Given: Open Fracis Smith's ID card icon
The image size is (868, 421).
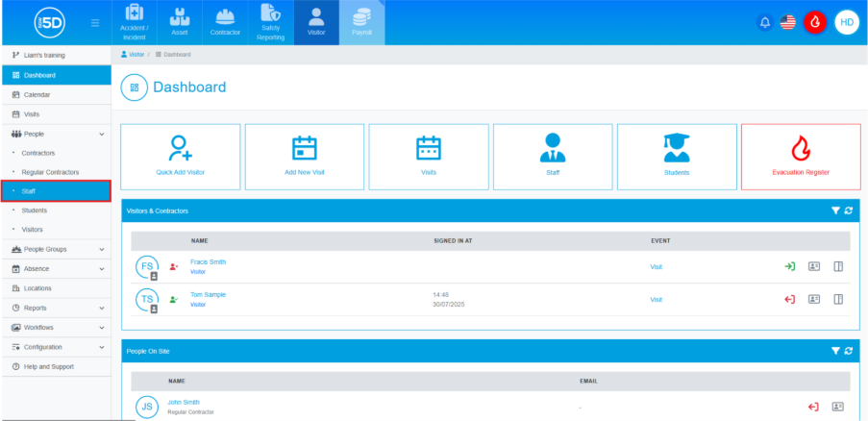Looking at the screenshot, I should coord(813,266).
